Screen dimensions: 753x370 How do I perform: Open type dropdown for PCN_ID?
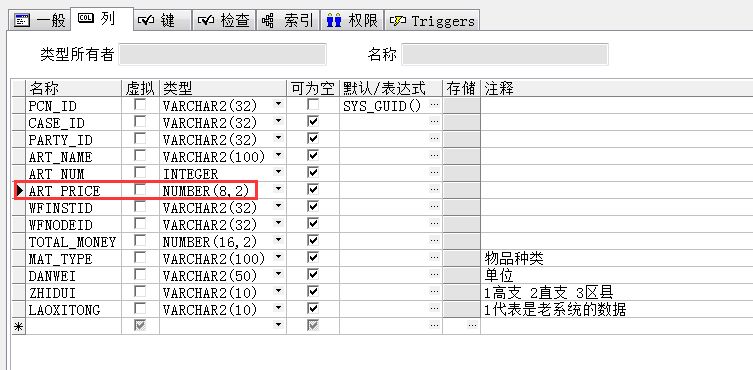pyautogui.click(x=279, y=104)
